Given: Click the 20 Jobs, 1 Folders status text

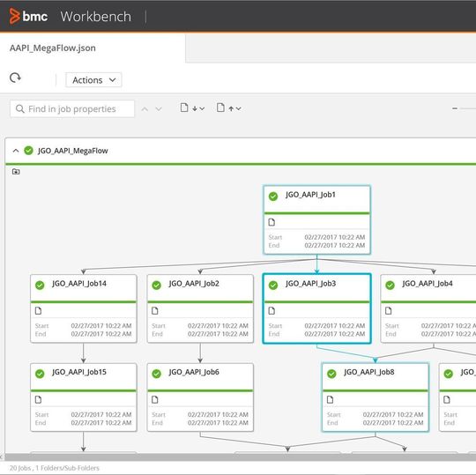Looking at the screenshot, I should tap(55, 468).
